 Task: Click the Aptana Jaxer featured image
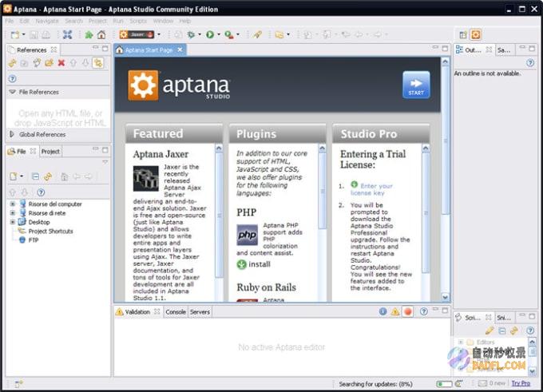coord(146,178)
